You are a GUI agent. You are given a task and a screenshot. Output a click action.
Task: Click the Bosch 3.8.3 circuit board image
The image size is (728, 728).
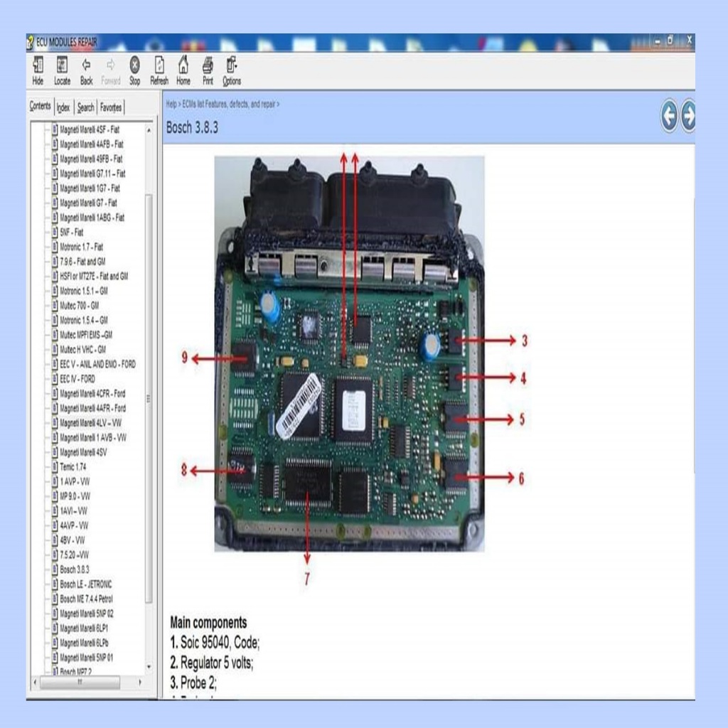349,354
